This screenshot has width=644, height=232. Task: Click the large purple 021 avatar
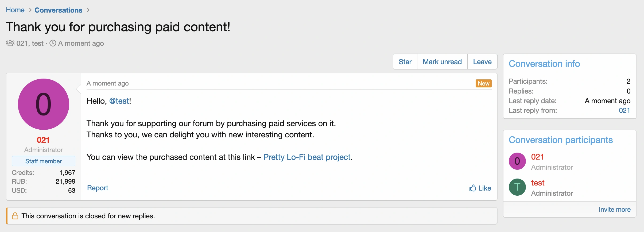pyautogui.click(x=44, y=104)
